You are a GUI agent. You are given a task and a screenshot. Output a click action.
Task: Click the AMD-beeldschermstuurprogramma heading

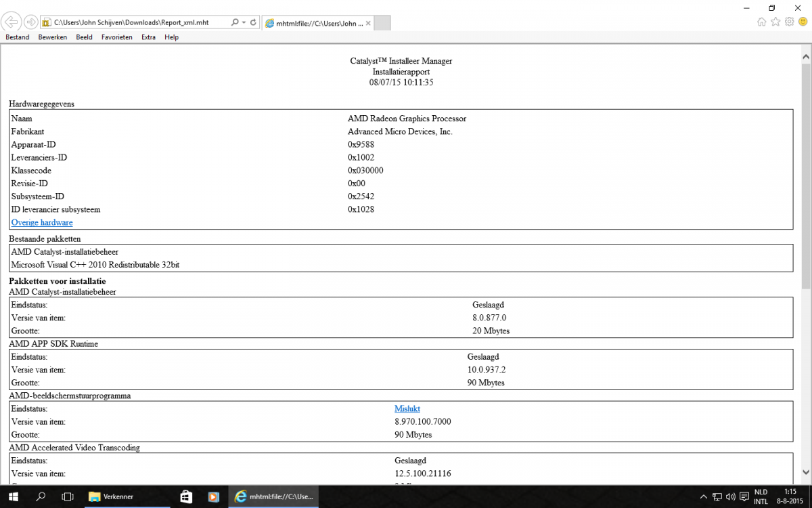point(70,396)
